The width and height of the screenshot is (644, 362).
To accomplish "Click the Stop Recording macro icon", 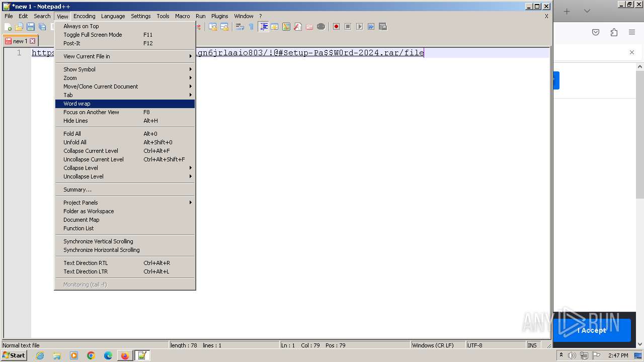I will pyautogui.click(x=348, y=27).
